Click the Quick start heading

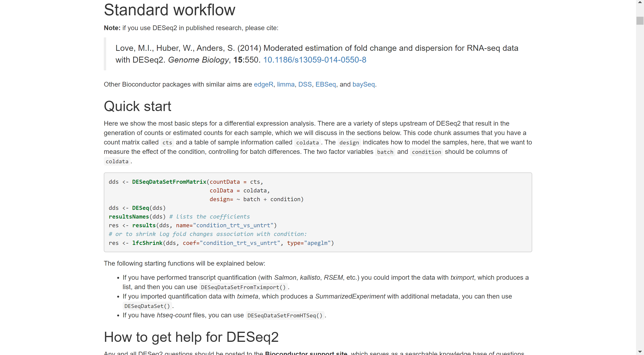(x=137, y=106)
